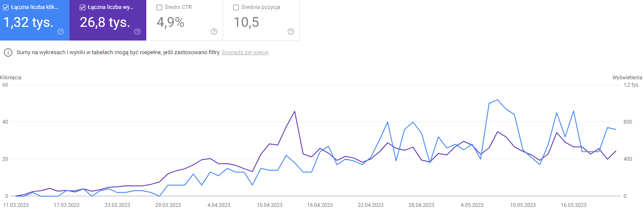This screenshot has width=644, height=212.
Task: Click the 22.04.2023 date label
Action: pyautogui.click(x=371, y=205)
